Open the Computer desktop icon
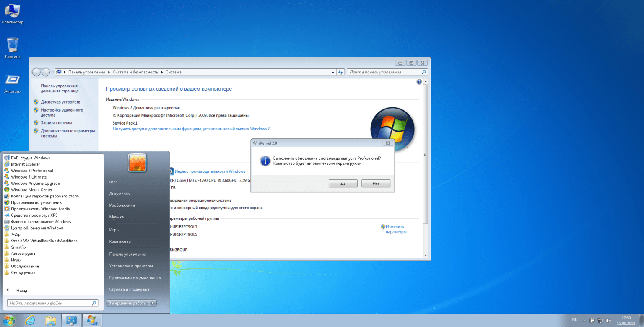The image size is (644, 327). click(13, 13)
